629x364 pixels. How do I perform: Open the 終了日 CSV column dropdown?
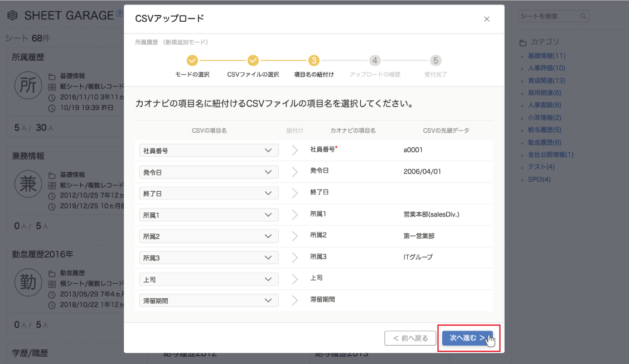click(209, 193)
